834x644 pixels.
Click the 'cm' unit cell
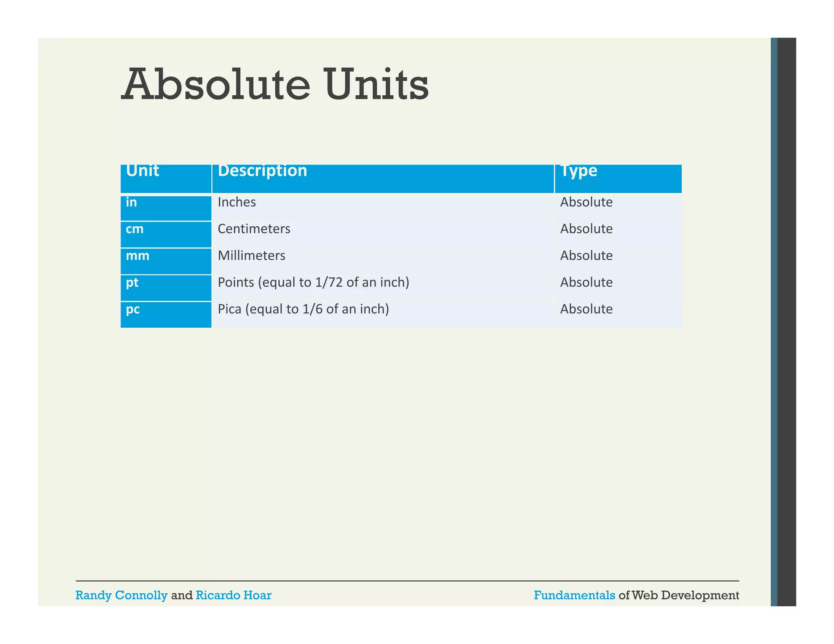pyautogui.click(x=166, y=234)
